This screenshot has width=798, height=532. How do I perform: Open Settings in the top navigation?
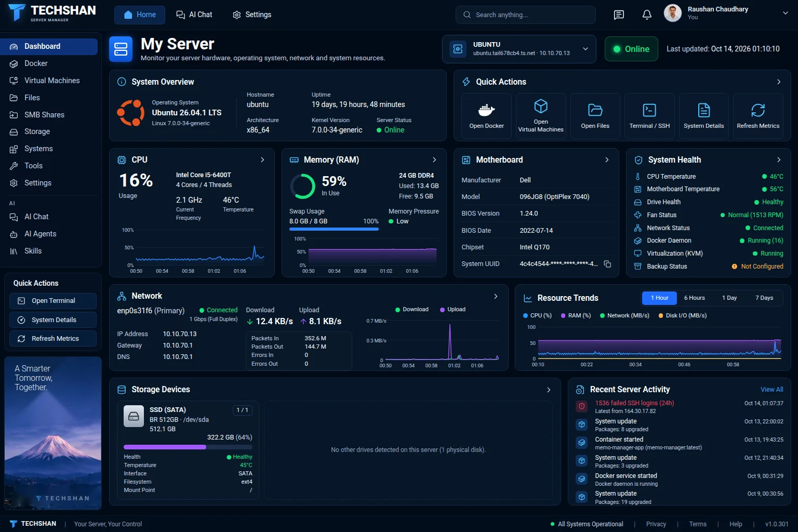click(252, 15)
